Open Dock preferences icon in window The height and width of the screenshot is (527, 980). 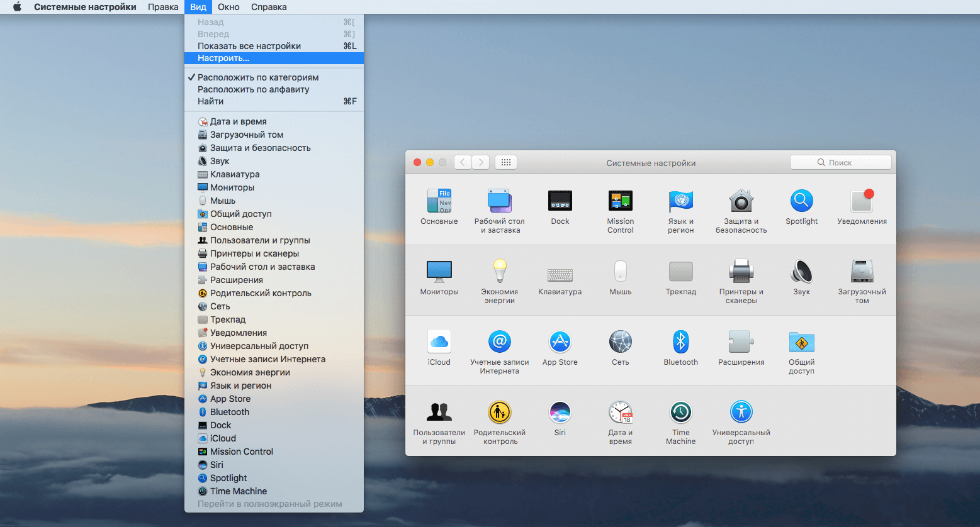point(560,201)
